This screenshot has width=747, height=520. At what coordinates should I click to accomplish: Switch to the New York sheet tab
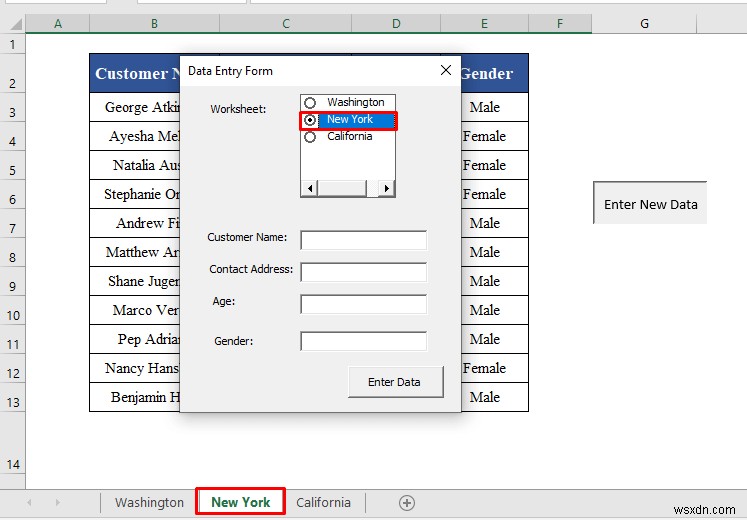point(241,502)
